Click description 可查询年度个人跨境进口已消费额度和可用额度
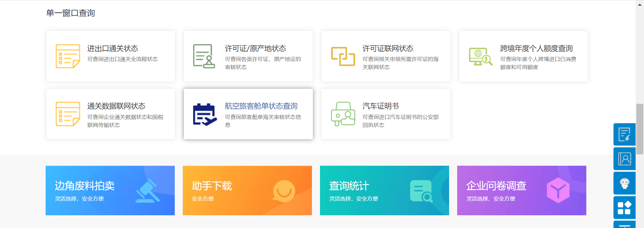644x228 pixels. [x=538, y=63]
